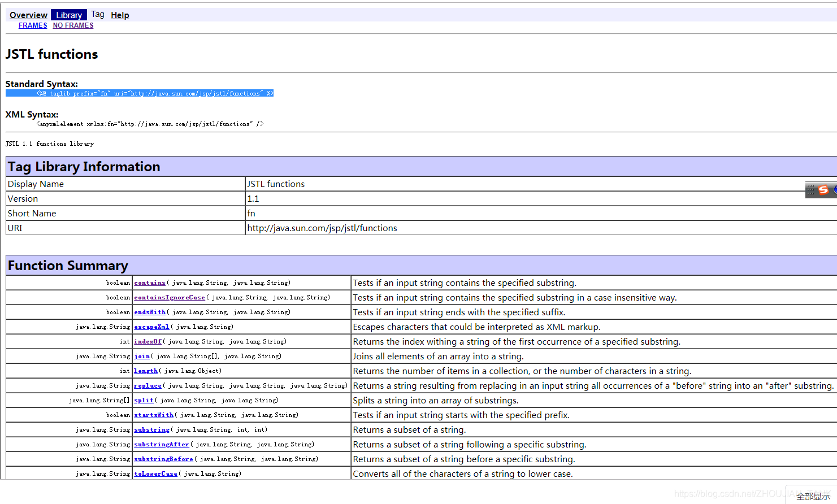The image size is (837, 504).
Task: Open the substringBefore function link
Action: (x=163, y=459)
